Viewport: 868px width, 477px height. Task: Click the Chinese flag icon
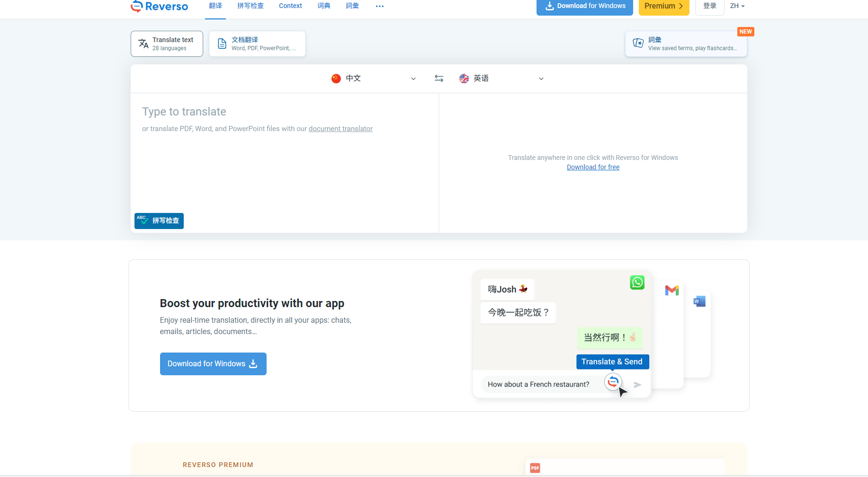[336, 79]
